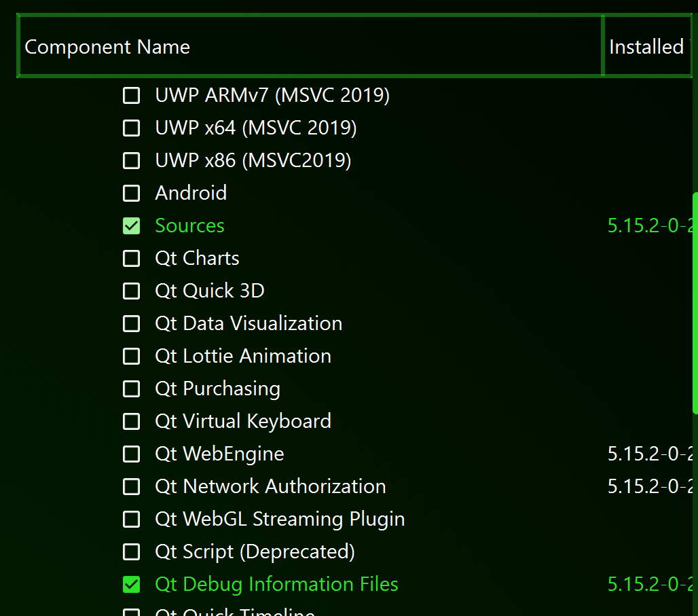
Task: Select the Qt WebEngine component
Action: [x=131, y=454]
